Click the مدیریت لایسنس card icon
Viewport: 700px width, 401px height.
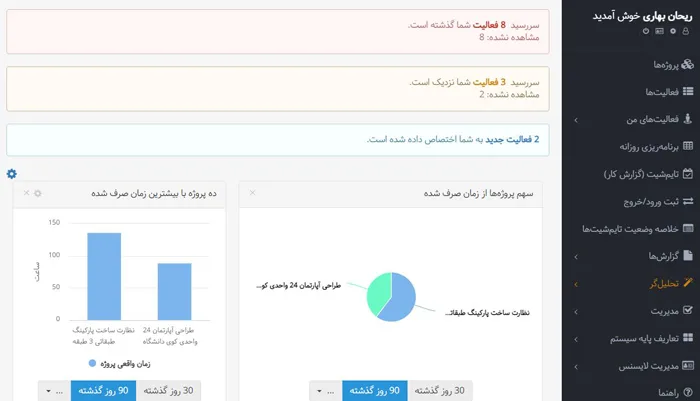click(x=688, y=366)
